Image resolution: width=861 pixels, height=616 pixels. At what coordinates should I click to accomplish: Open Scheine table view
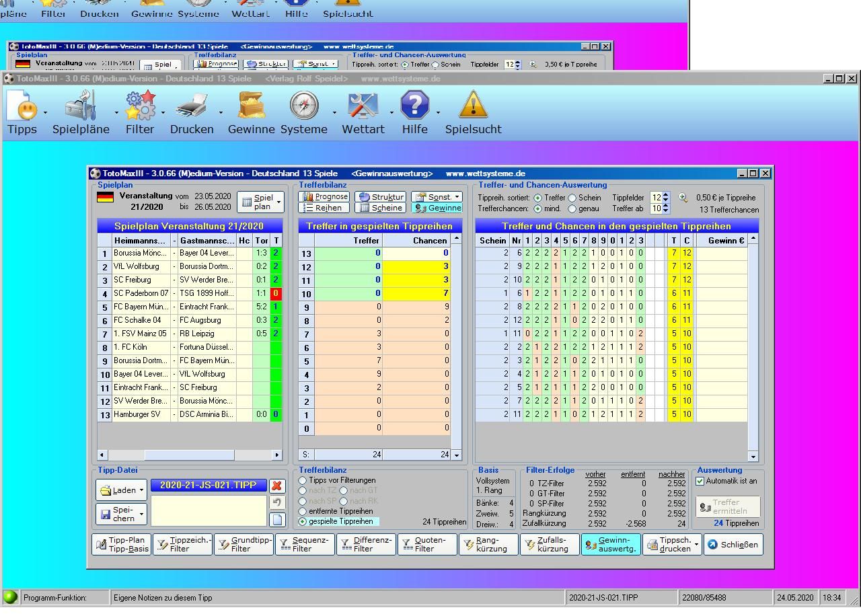click(380, 208)
